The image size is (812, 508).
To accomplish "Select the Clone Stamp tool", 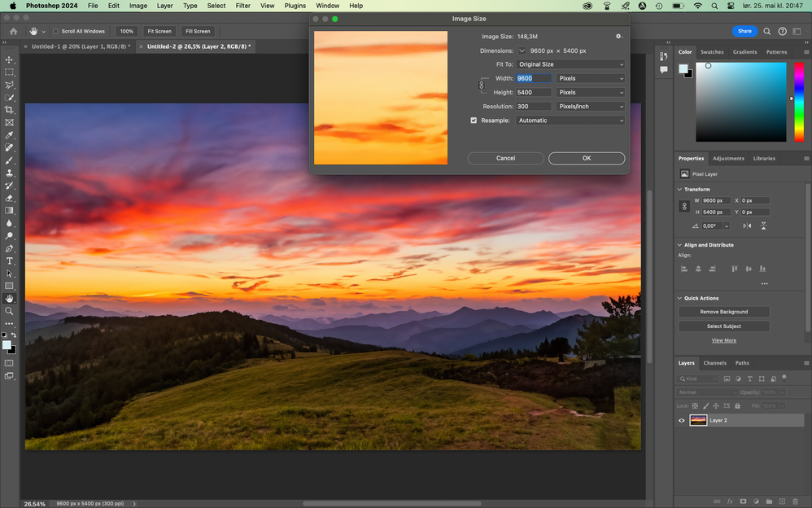I will (x=9, y=173).
